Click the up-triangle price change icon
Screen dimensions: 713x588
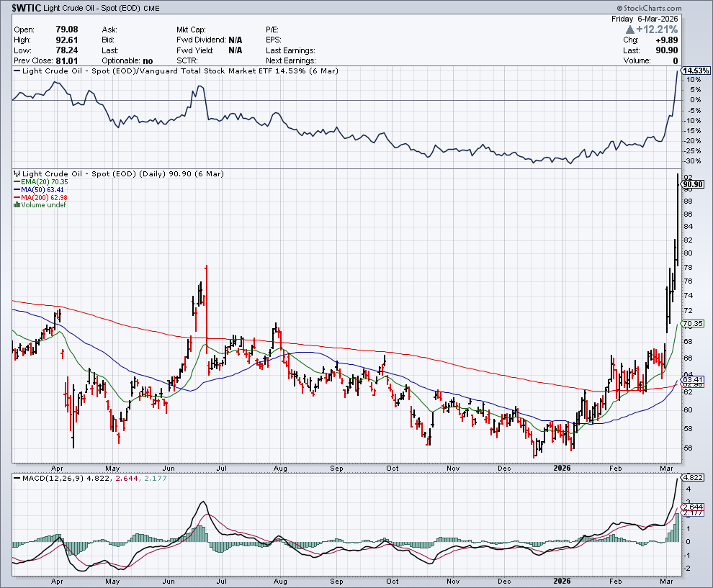(x=629, y=30)
